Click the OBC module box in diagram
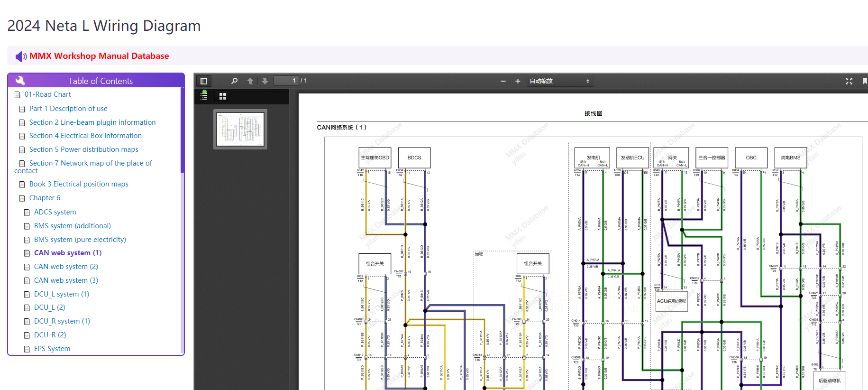This screenshot has width=868, height=390. point(751,158)
